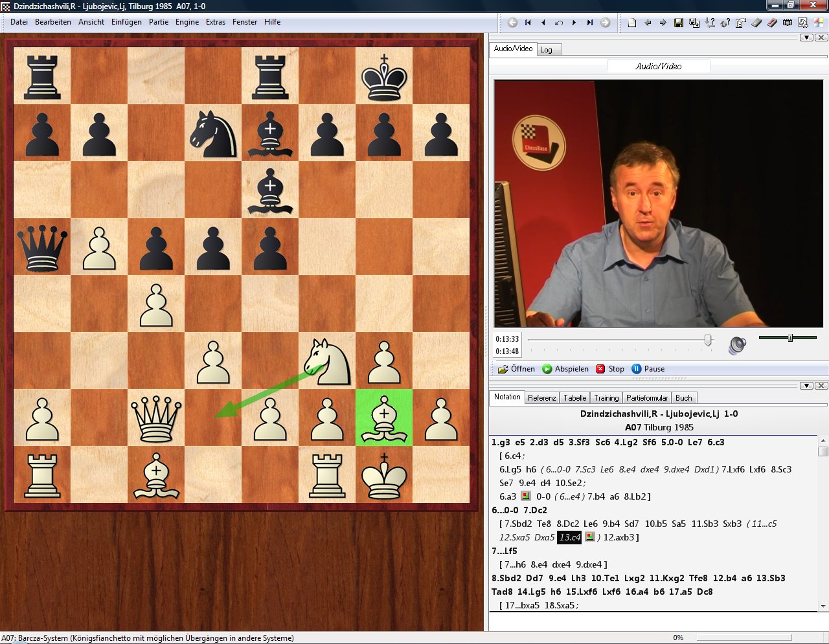Click the colored board design icon

(818, 23)
